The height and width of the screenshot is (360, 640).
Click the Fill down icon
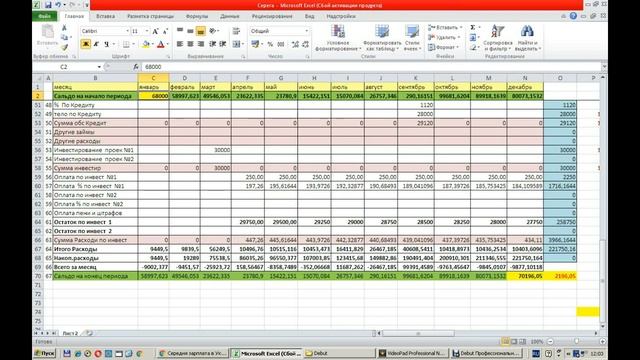pyautogui.click(x=473, y=38)
